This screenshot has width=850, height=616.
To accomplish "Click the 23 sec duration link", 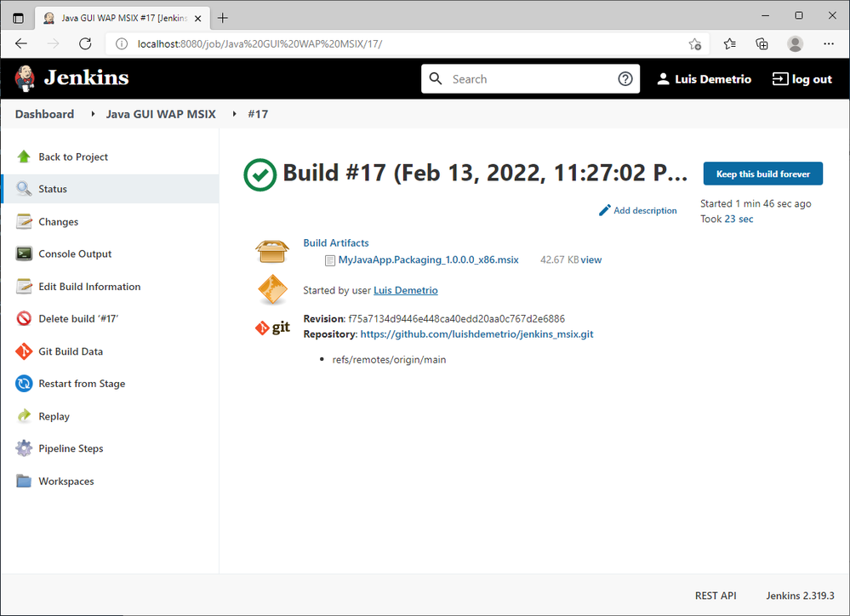I will (739, 219).
